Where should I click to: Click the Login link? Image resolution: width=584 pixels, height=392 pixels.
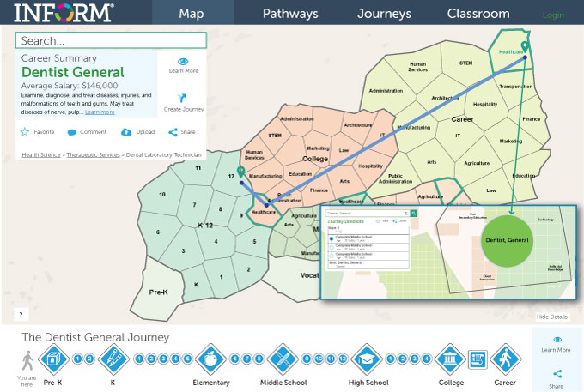tap(553, 15)
